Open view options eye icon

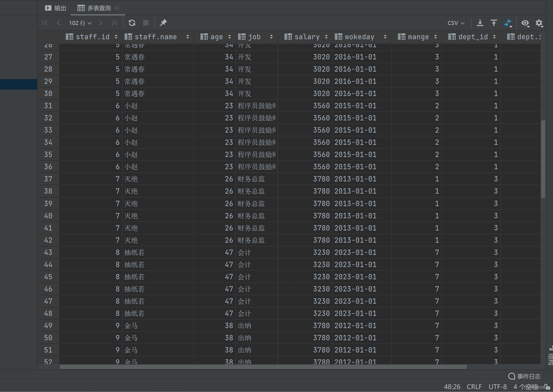pyautogui.click(x=525, y=23)
